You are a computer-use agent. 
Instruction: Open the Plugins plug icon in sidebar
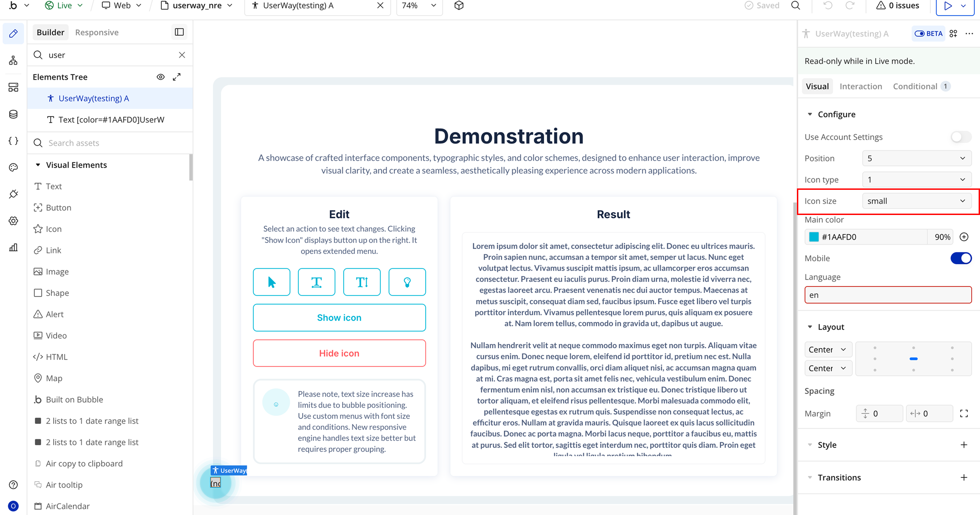coord(13,194)
